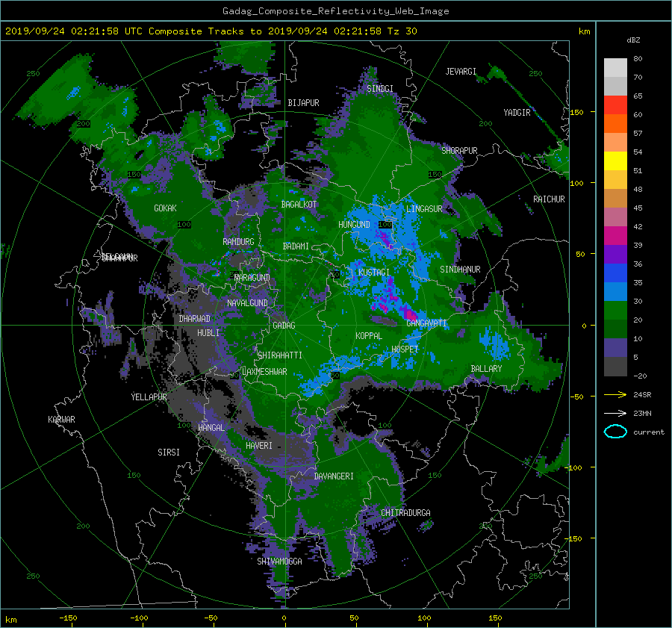Click the CHITRADURGA city label
The image size is (672, 628).
point(405,513)
